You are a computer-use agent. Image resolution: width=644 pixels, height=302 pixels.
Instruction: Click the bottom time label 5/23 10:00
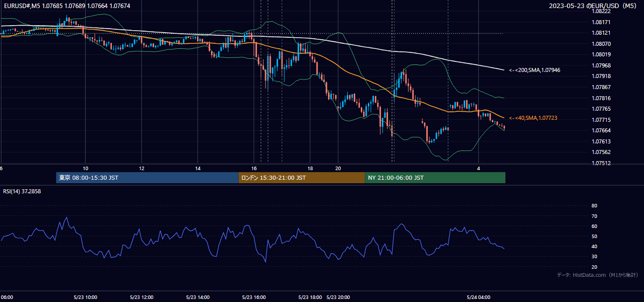85,297
